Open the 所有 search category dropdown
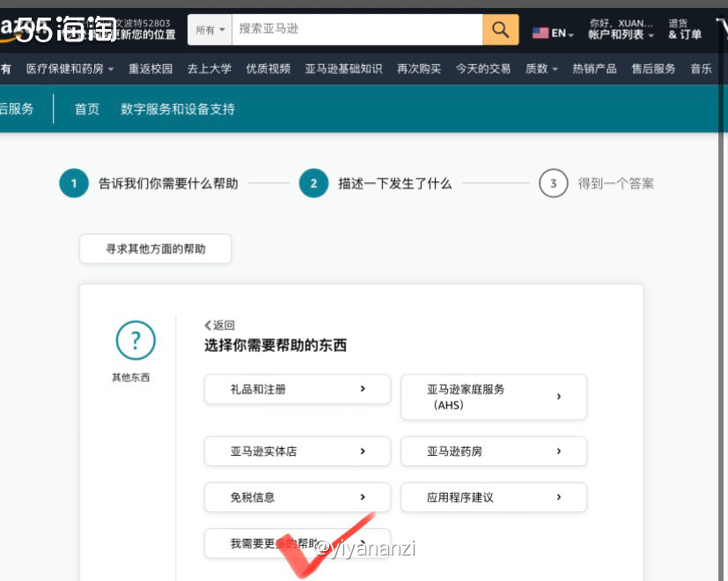The width and height of the screenshot is (728, 581). pyautogui.click(x=210, y=30)
